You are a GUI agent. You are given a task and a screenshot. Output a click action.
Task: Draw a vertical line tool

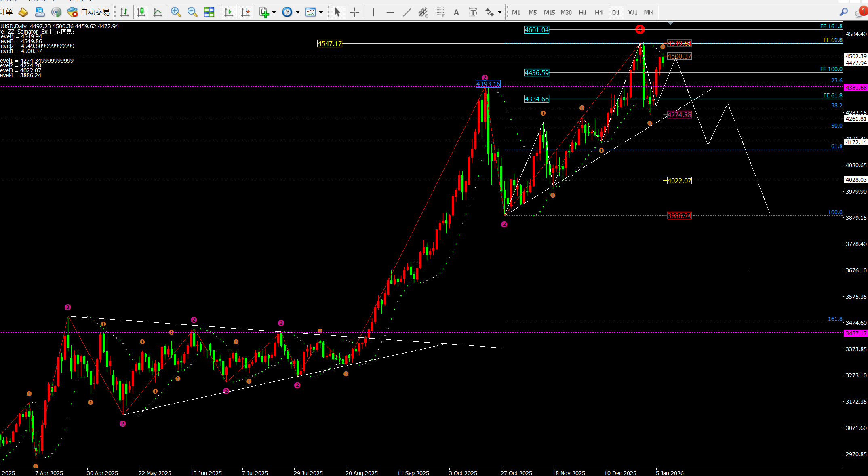pos(373,13)
